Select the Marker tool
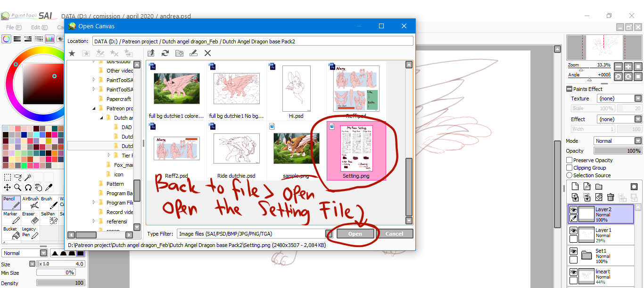Image resolution: width=644 pixels, height=288 pixels. (x=11, y=217)
